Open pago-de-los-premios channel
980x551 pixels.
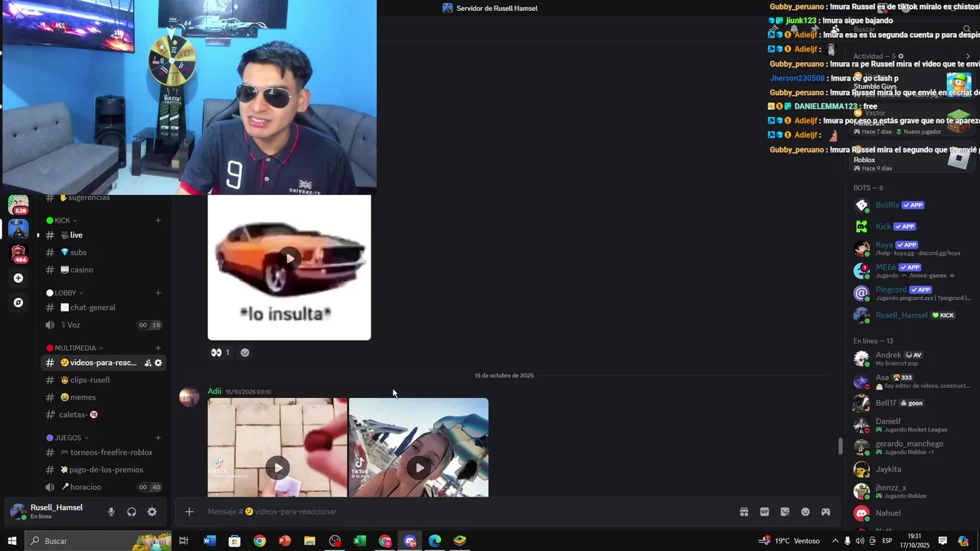pos(103,470)
